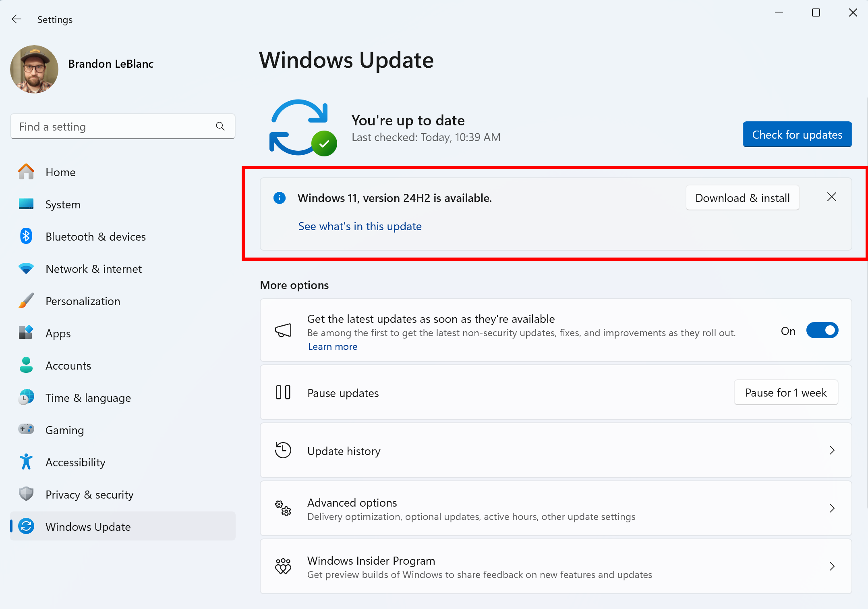Open Personalization settings
Screen dimensions: 868x609
point(123,301)
